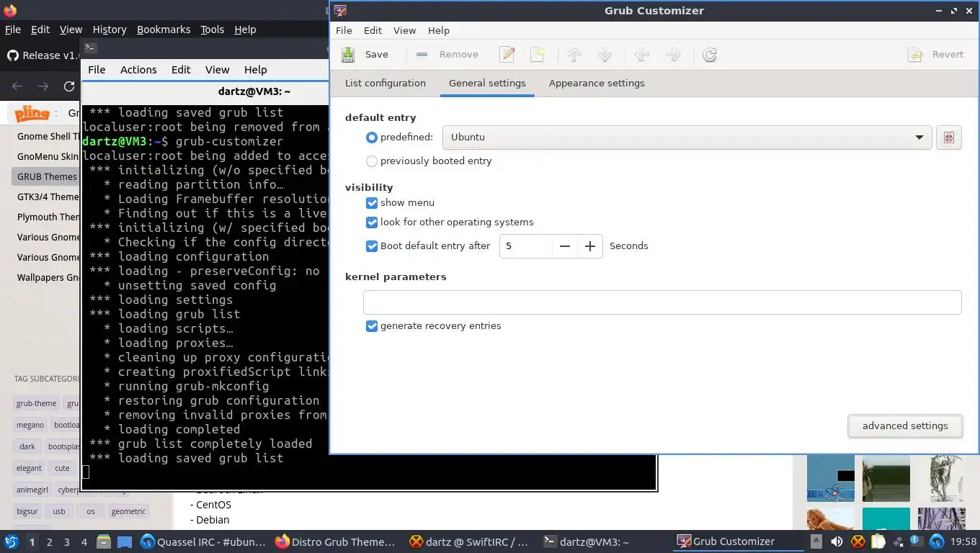Click the move up arrow icon
Screen dimensions: 980x553
click(x=574, y=55)
